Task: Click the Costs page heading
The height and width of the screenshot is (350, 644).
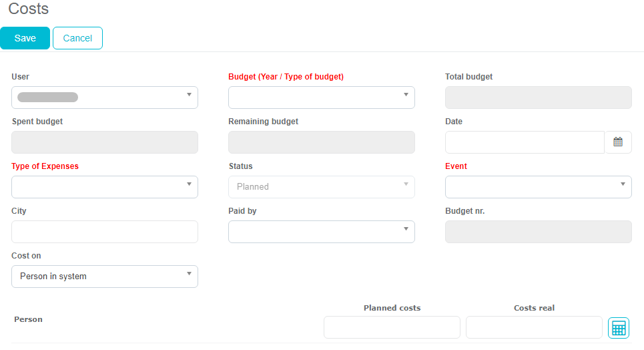Action: 29,9
